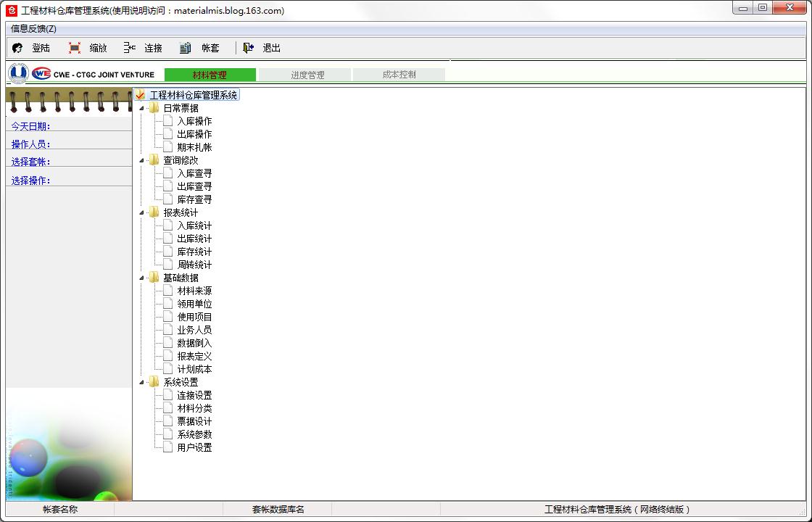
Task: Click the 查询修改 folder icon
Action: 154,160
